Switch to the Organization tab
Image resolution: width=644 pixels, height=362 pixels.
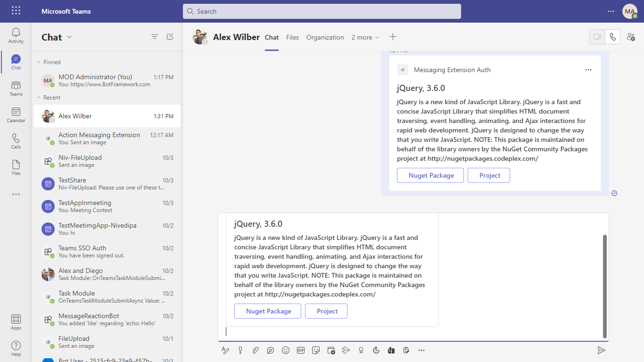(325, 37)
